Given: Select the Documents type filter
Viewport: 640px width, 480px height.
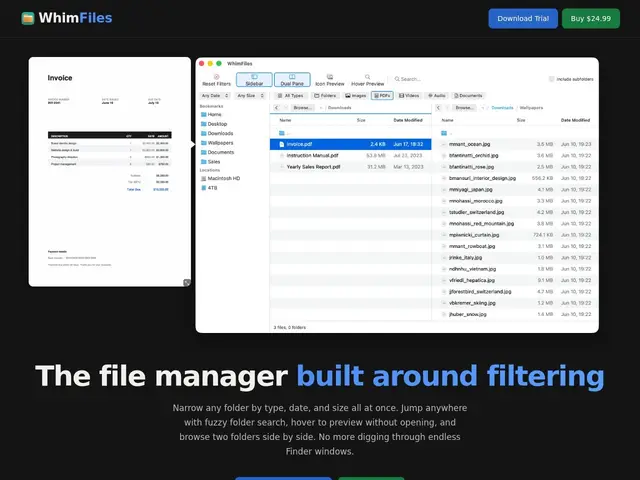Looking at the screenshot, I should point(468,96).
